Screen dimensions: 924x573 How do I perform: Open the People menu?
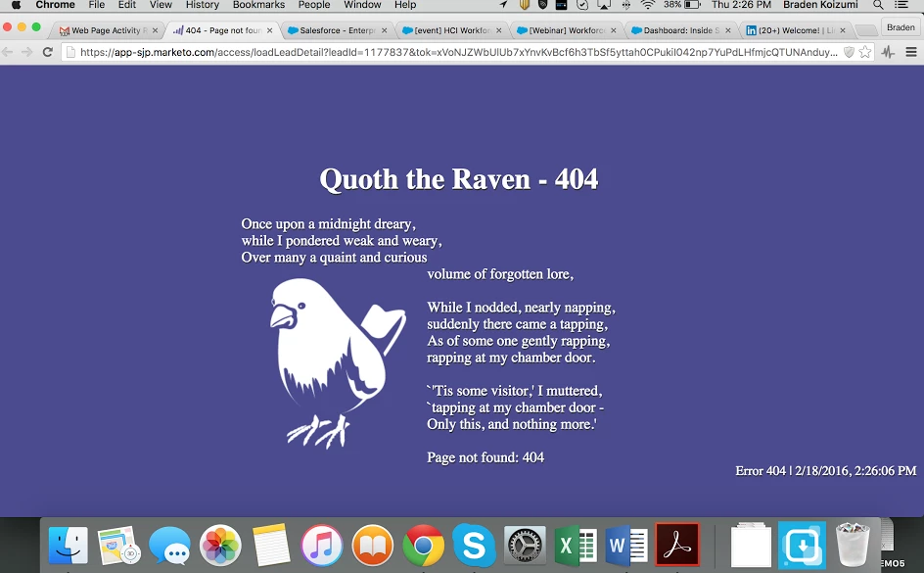[313, 5]
